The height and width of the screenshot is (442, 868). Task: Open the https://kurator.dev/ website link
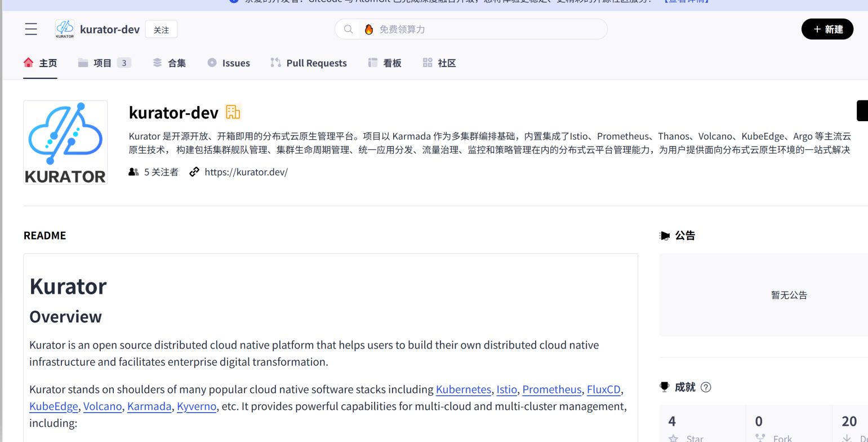(x=246, y=172)
